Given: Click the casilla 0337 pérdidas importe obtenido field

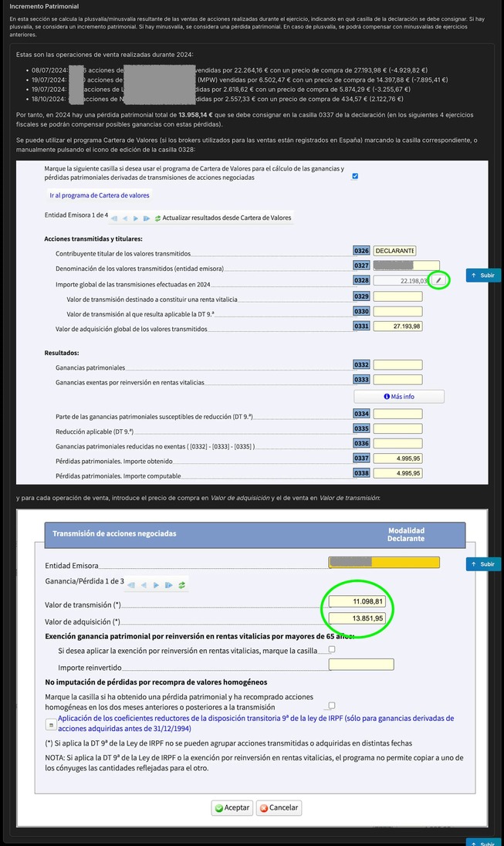Looking at the screenshot, I should pos(397,458).
